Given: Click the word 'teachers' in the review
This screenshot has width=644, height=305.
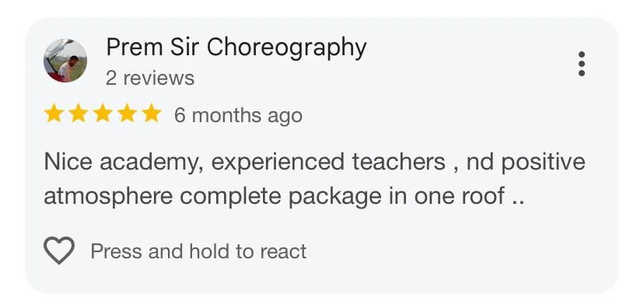Looking at the screenshot, I should pyautogui.click(x=398, y=162).
